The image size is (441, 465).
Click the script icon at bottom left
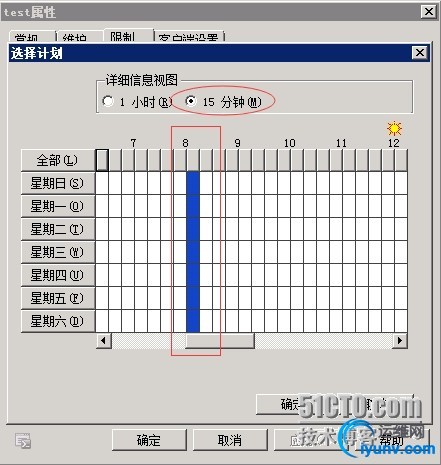[23, 441]
